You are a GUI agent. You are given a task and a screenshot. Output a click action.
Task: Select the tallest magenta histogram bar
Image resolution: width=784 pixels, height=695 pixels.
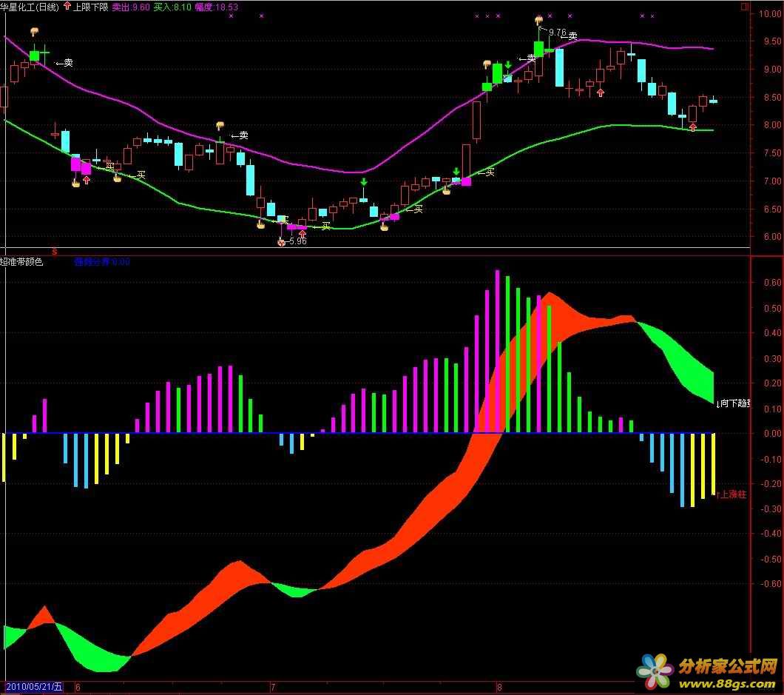[498, 352]
